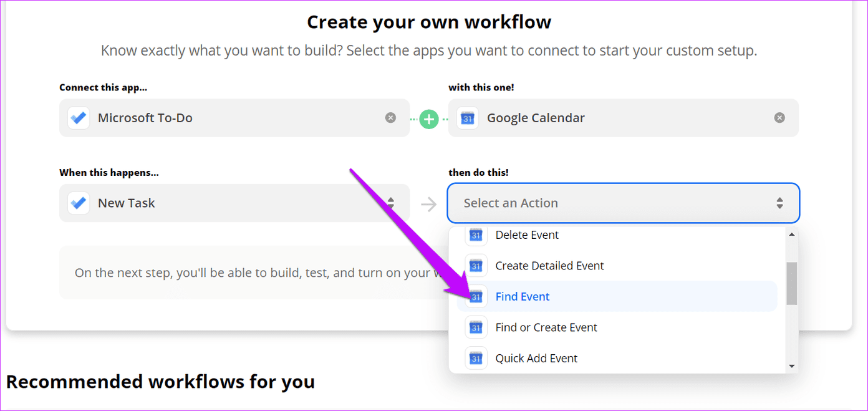Viewport: 868px width, 411px height.
Task: Click the calendar icon beside Quick Add Event
Action: (x=476, y=358)
